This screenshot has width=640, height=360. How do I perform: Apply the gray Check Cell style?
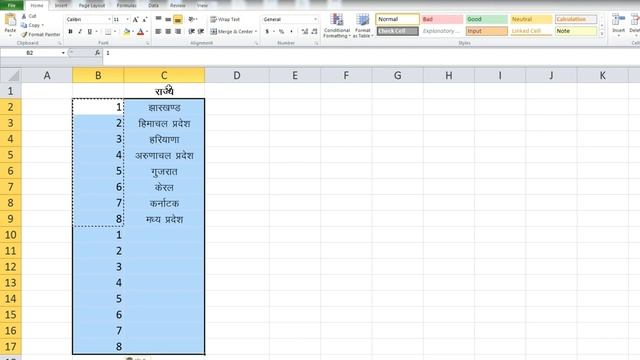click(x=398, y=31)
